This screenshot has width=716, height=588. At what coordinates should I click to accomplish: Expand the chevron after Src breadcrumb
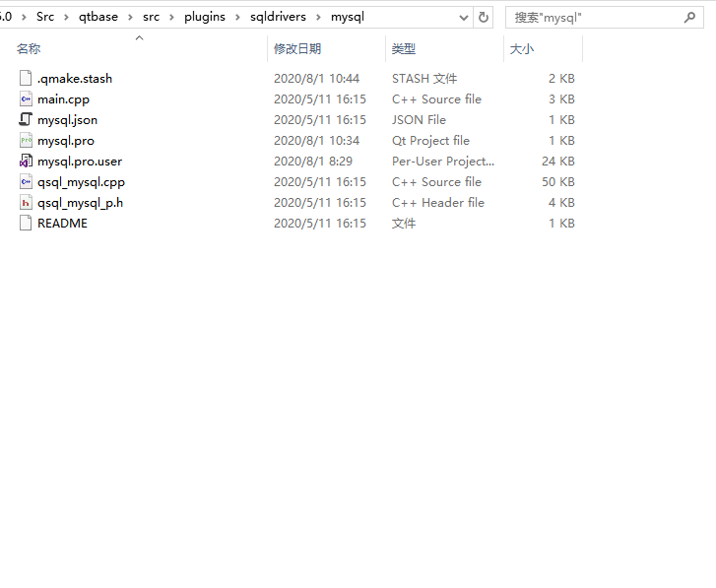pyautogui.click(x=67, y=18)
